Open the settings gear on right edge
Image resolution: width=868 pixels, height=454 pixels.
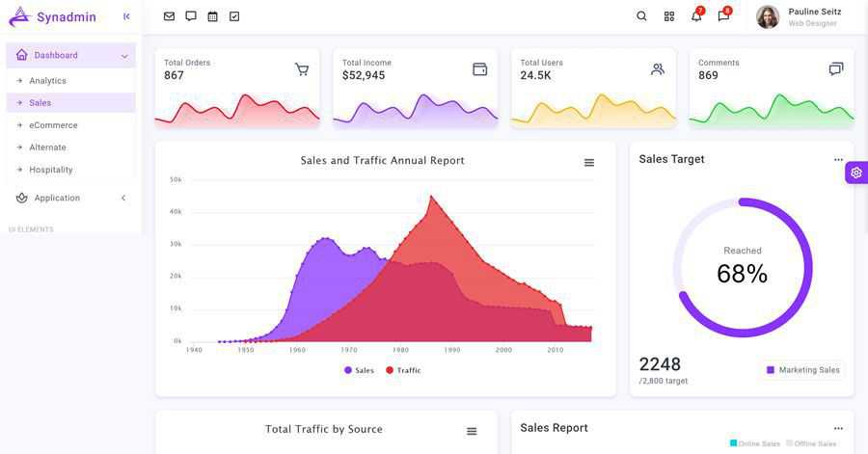856,173
